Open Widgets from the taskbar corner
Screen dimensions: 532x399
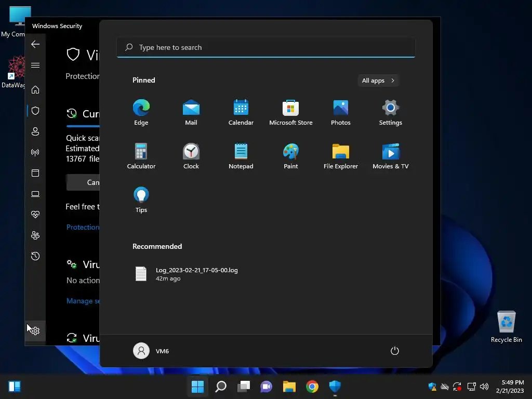click(15, 386)
